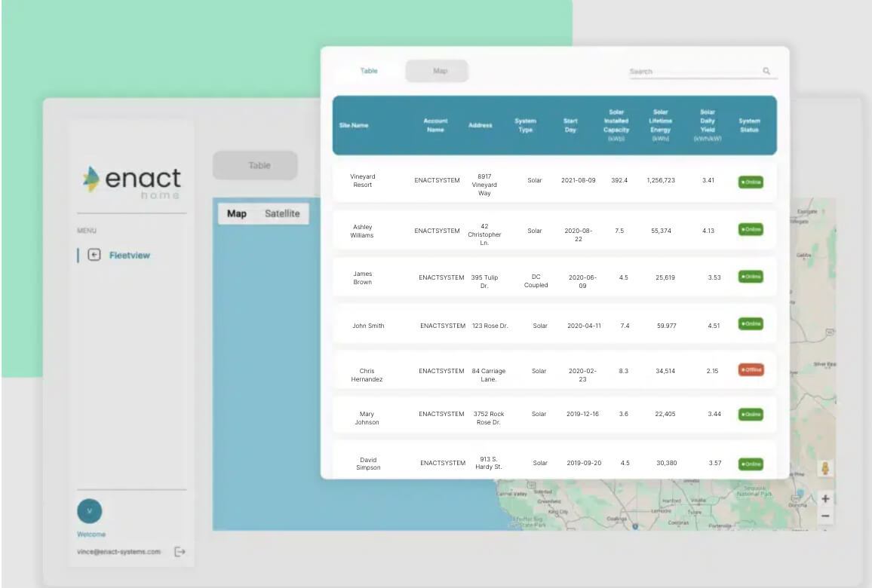Toggle Satellite view on the map

[x=282, y=213]
